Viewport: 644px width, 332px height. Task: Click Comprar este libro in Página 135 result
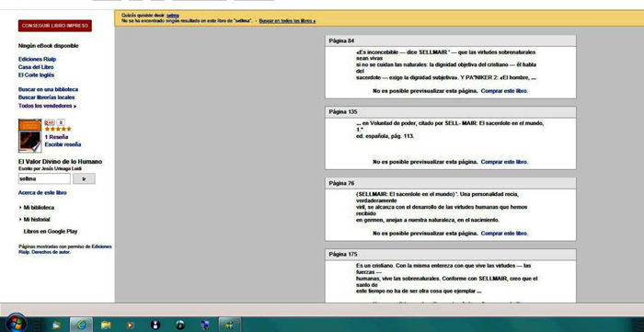pos(504,162)
